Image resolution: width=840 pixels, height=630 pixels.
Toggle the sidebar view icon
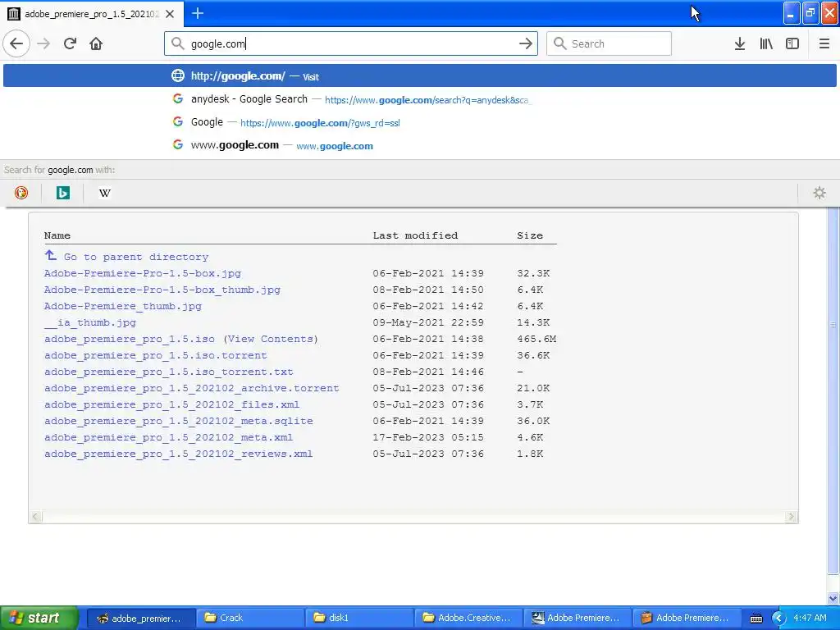(792, 43)
